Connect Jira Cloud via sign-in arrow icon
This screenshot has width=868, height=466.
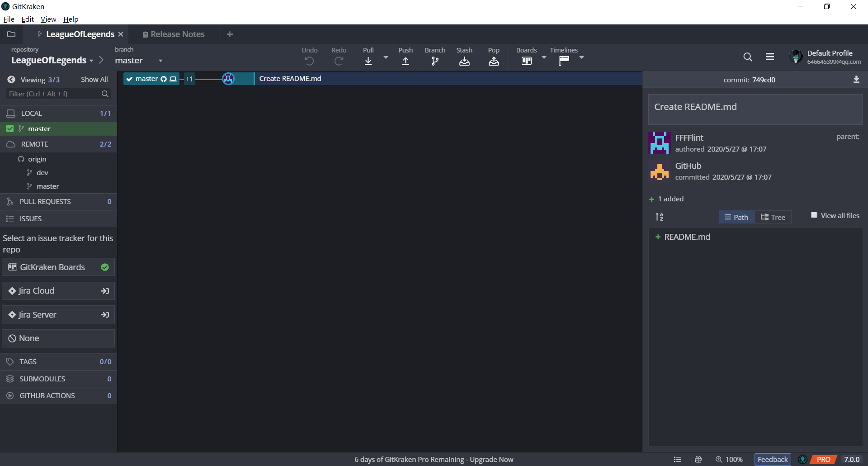105,291
